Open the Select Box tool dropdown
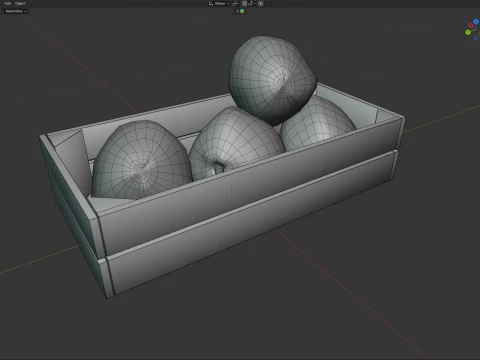 (x=16, y=11)
